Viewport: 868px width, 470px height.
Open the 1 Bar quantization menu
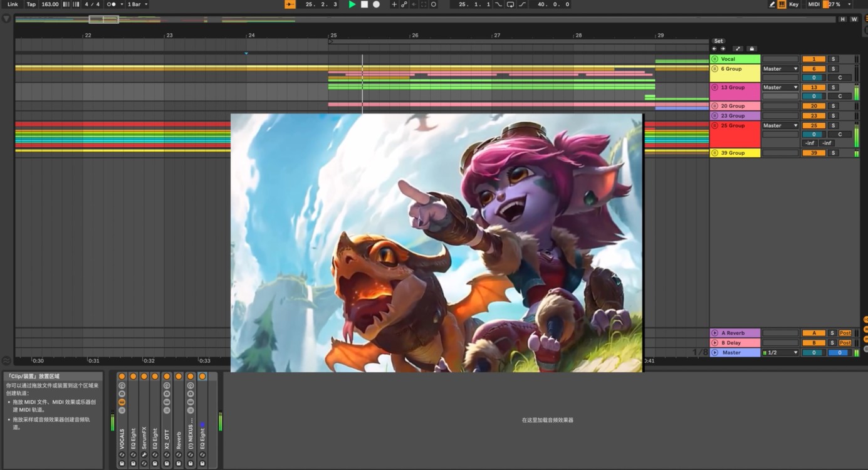pos(138,4)
